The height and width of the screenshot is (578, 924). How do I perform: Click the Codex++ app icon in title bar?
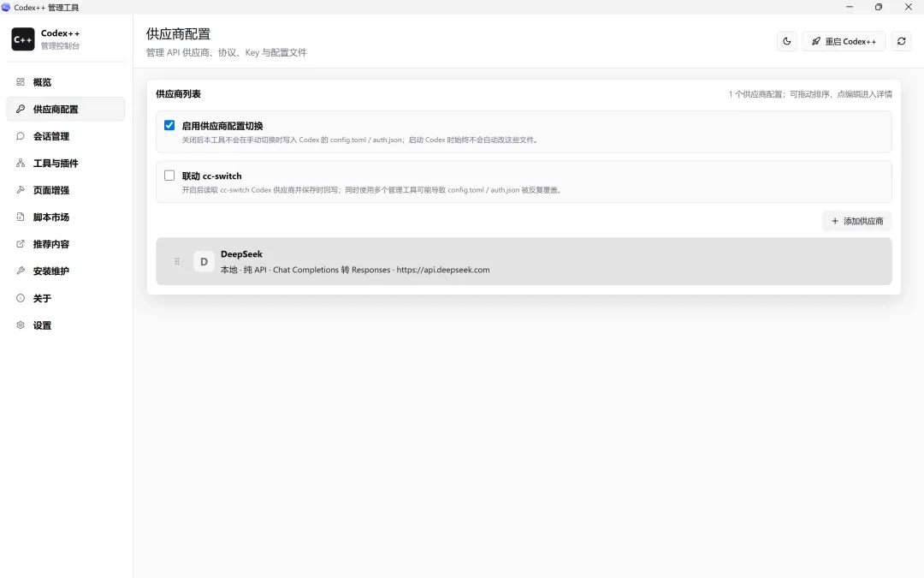tap(7, 7)
